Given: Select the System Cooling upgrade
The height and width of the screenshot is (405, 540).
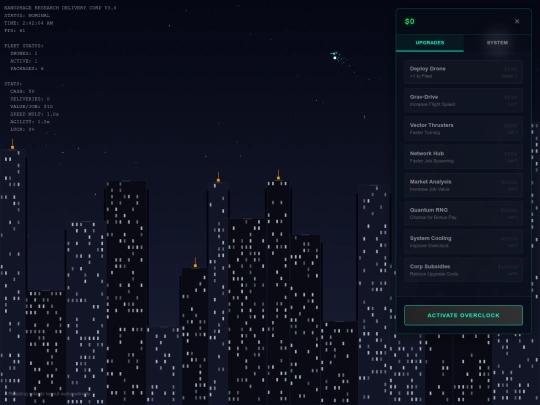Looking at the screenshot, I should 463,241.
